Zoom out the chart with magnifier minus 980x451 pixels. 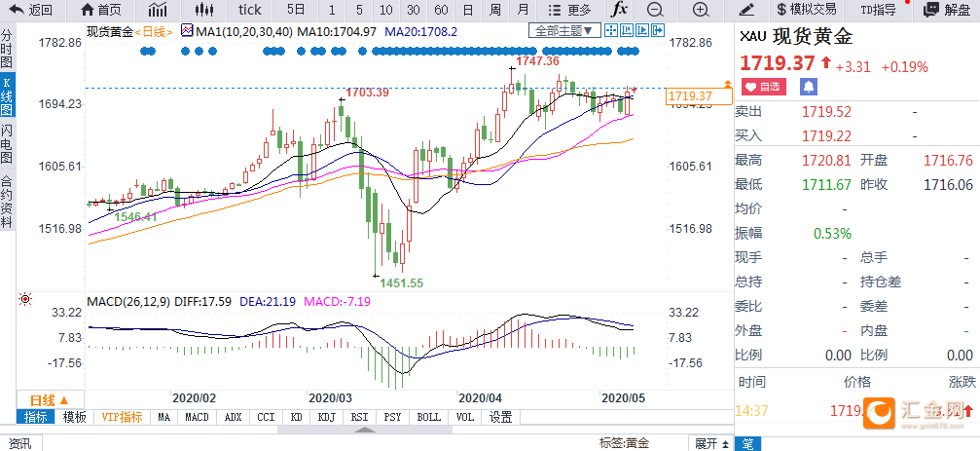point(655,10)
